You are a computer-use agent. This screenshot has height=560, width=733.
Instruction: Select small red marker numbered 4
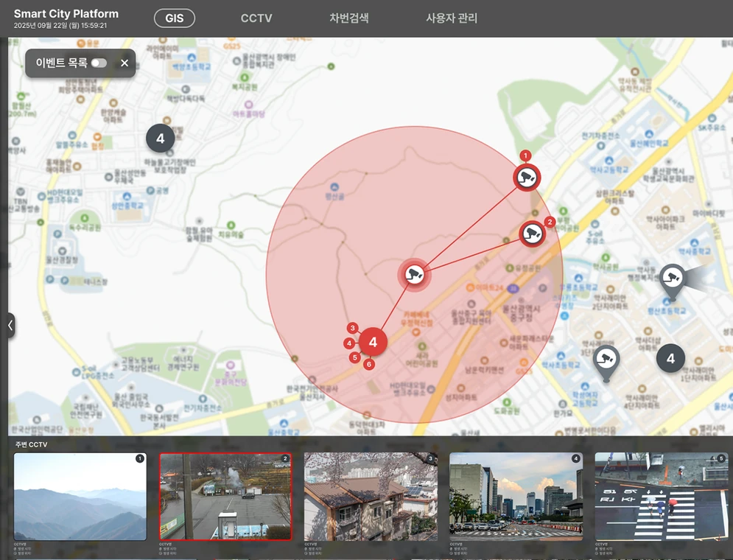tap(349, 343)
